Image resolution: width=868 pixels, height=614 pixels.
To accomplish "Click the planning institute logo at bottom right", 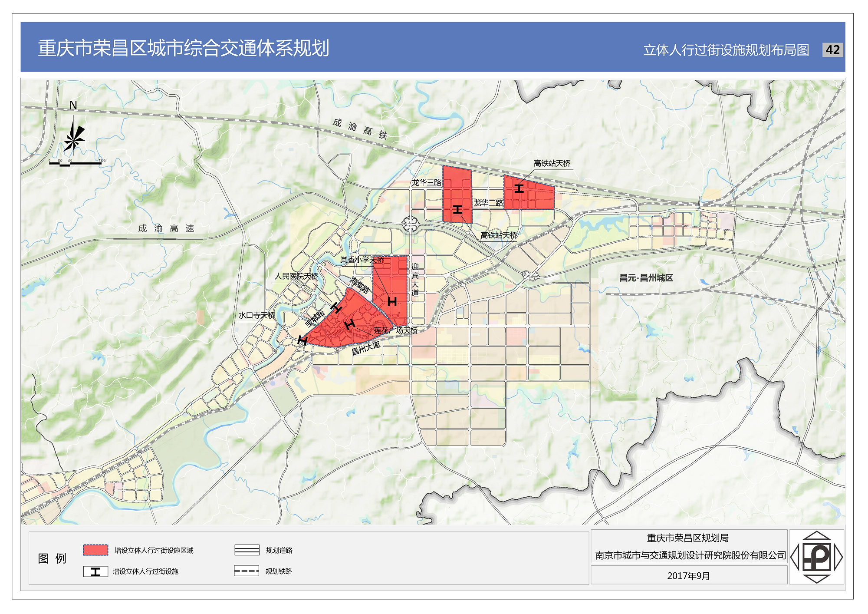I will [x=816, y=557].
